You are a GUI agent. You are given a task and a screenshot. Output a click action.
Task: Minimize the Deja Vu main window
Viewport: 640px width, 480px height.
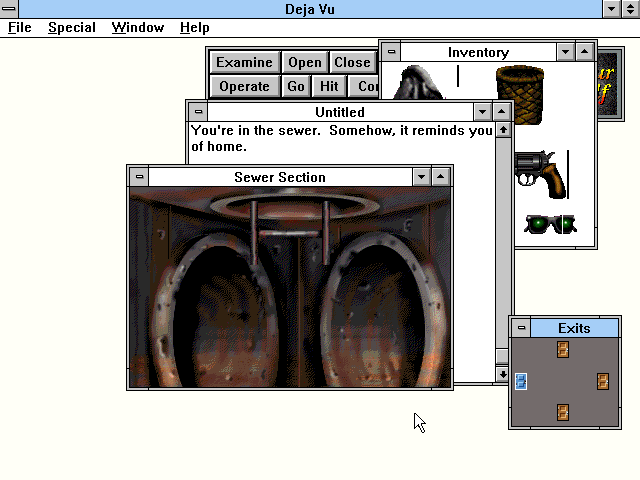tap(611, 9)
